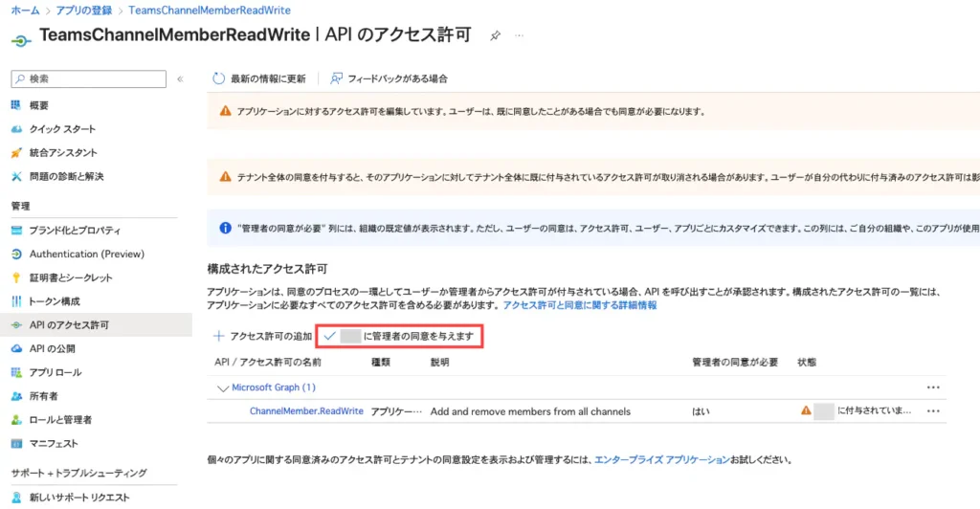Image resolution: width=980 pixels, height=509 pixels.
Task: Click the に管理者の同意を与えます button
Action: coord(399,336)
